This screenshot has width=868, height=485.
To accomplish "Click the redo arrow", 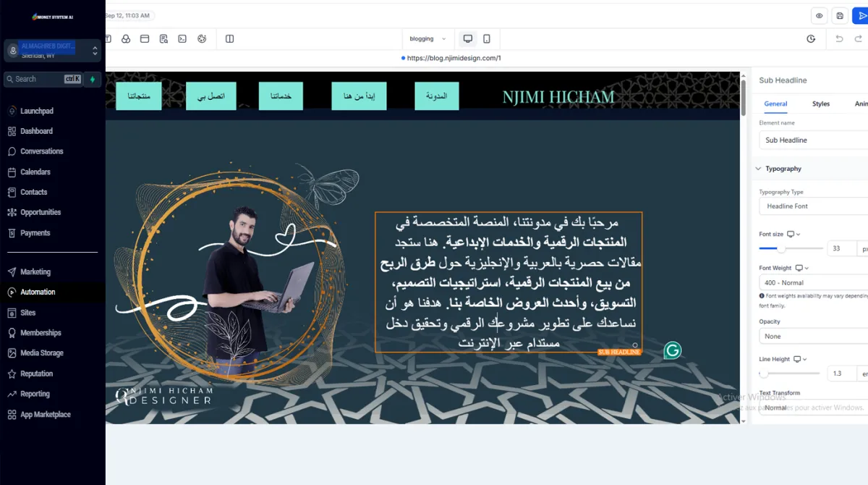I will click(x=859, y=38).
